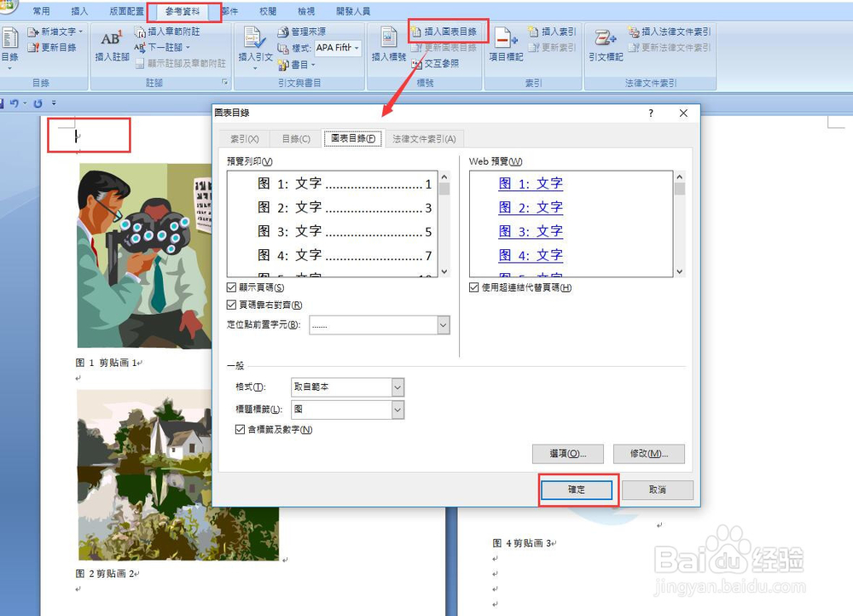
Task: Click 更新目錄 update table icon
Action: point(32,47)
